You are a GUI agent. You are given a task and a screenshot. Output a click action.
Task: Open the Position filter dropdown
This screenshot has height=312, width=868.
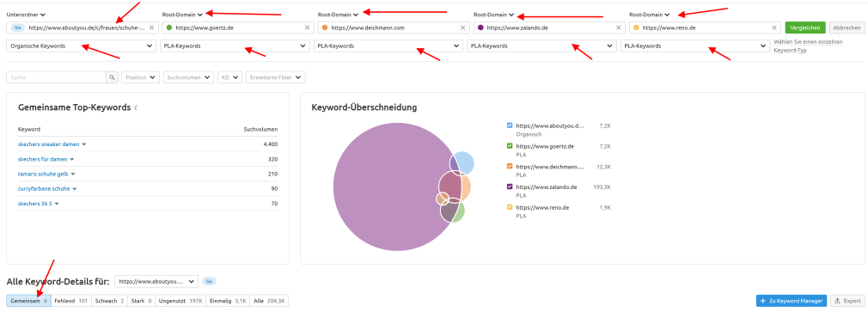tap(141, 77)
